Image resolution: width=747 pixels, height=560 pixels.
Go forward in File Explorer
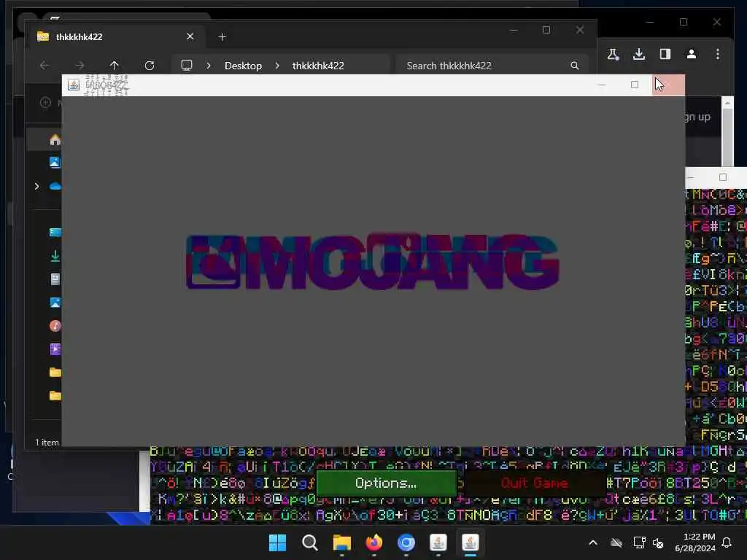[80, 65]
